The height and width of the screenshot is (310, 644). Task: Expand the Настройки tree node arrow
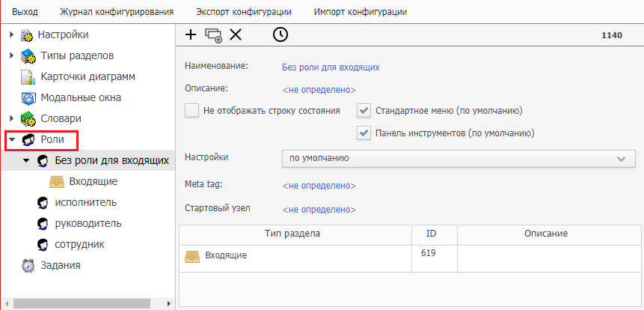[x=11, y=35]
